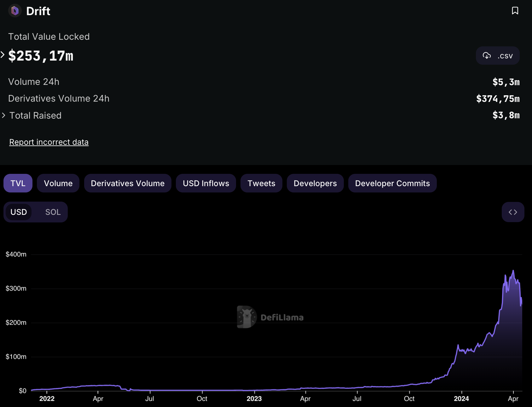532x407 pixels.
Task: Toggle the TVL chart metric
Action: click(x=18, y=183)
